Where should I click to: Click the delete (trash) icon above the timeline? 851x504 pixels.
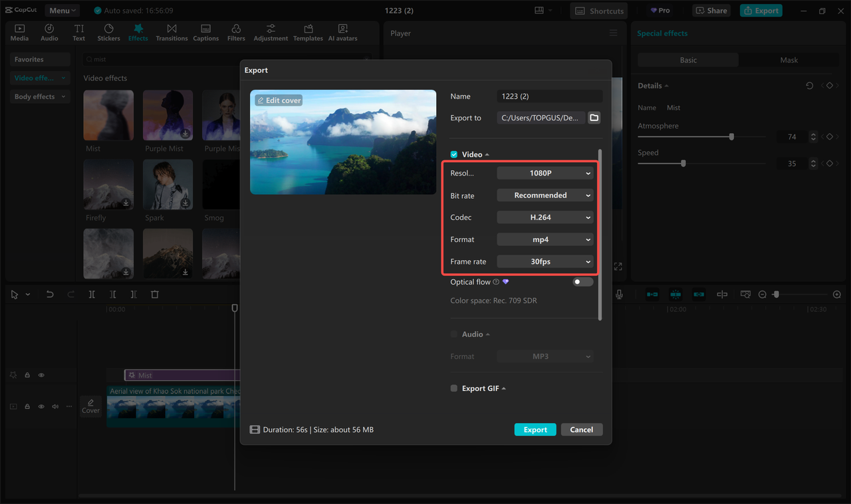[154, 294]
